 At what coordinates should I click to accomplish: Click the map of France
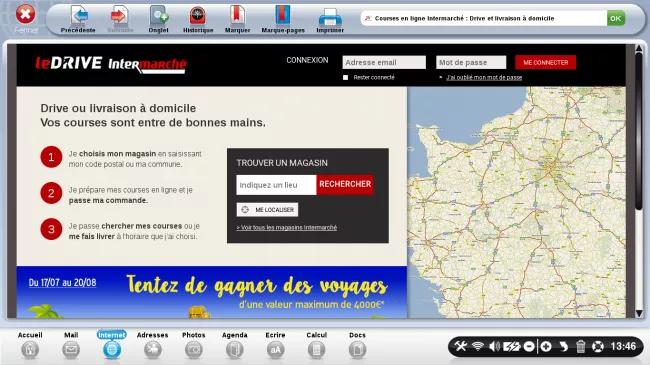coord(517,202)
